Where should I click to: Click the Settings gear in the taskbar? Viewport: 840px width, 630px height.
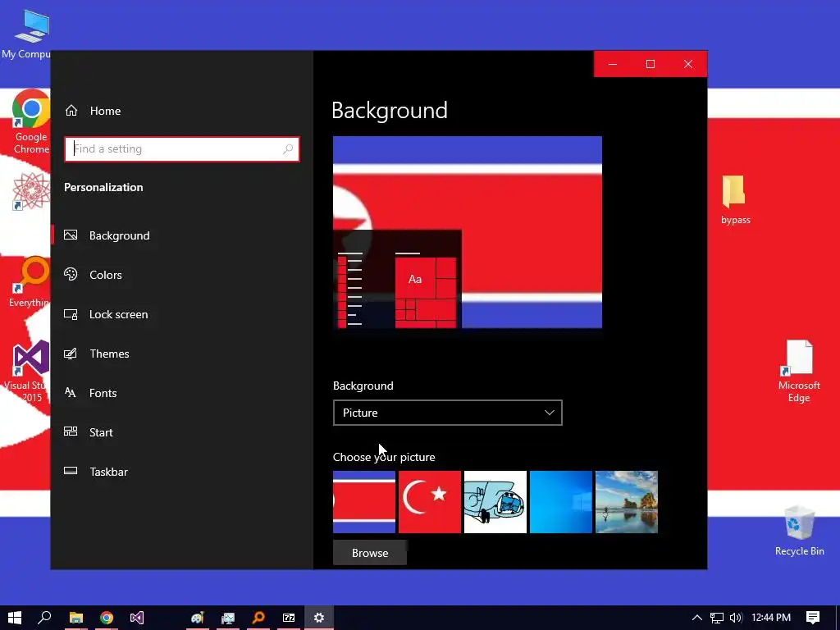point(319,618)
